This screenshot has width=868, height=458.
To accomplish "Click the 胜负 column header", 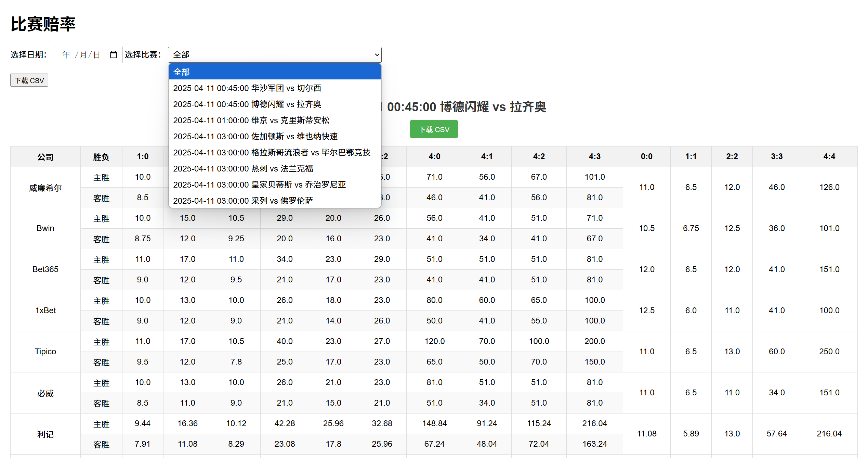I will click(x=101, y=157).
